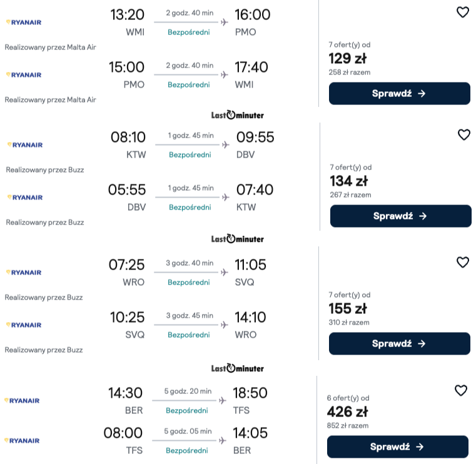Click Ryanair logo on 08:10 KTW departure
Image resolution: width=476 pixels, height=464 pixels.
(25, 145)
